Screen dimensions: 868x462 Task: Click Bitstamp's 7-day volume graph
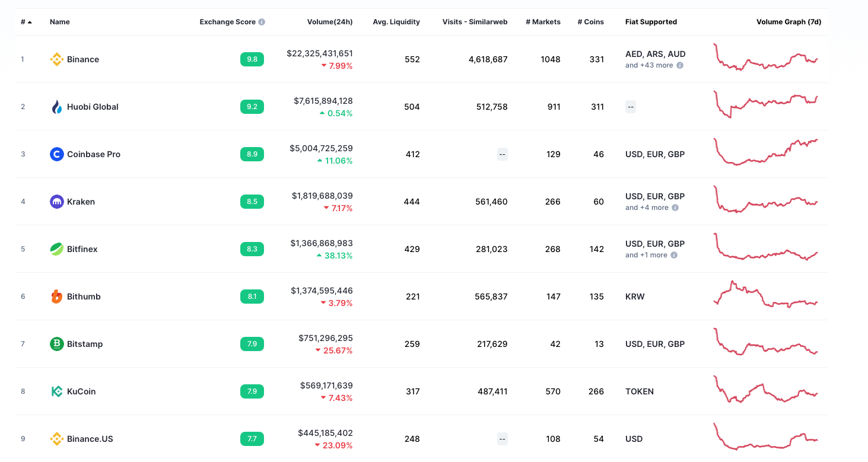point(765,342)
